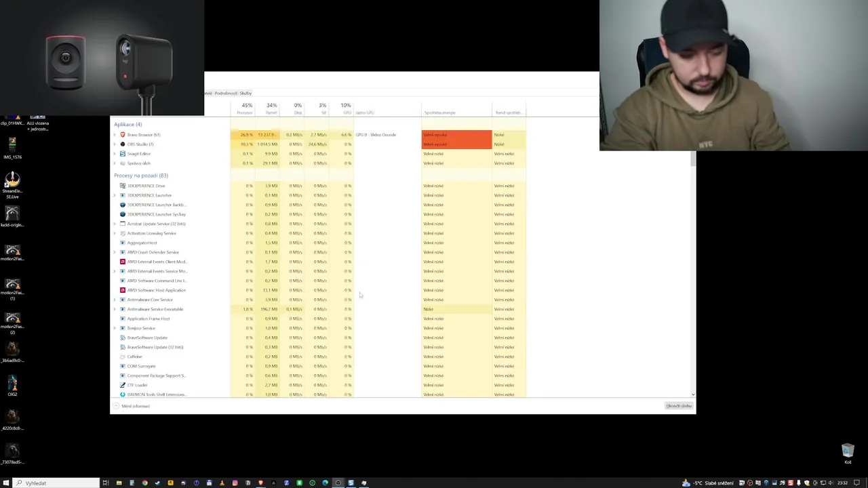This screenshot has height=488, width=868.
Task: Click the Správce úloh process icon
Action: point(123,163)
